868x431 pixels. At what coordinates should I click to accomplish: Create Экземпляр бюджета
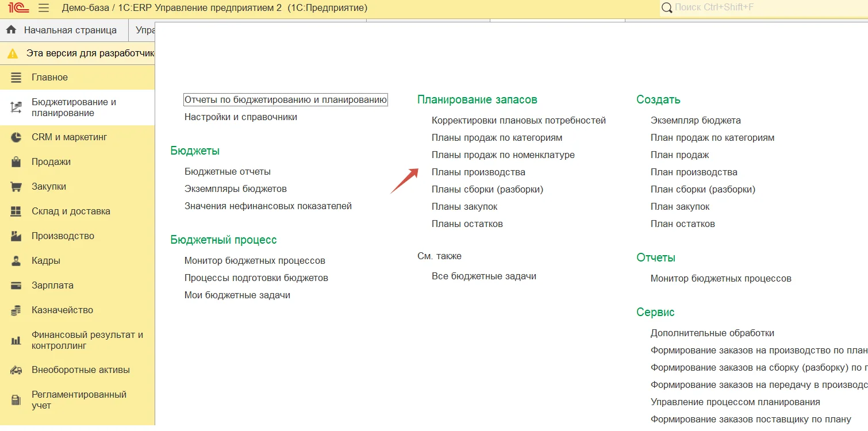tap(696, 121)
